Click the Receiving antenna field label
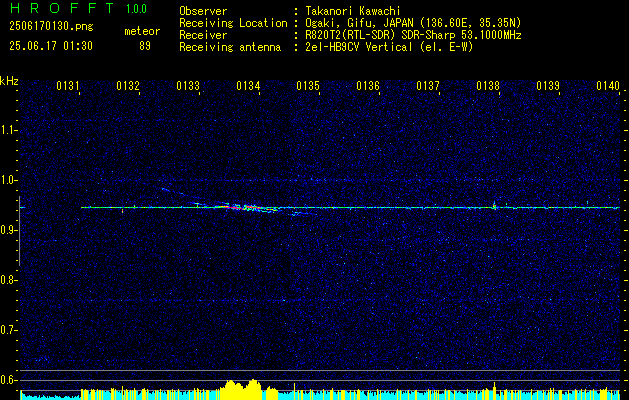The width and height of the screenshot is (629, 400). point(230,47)
